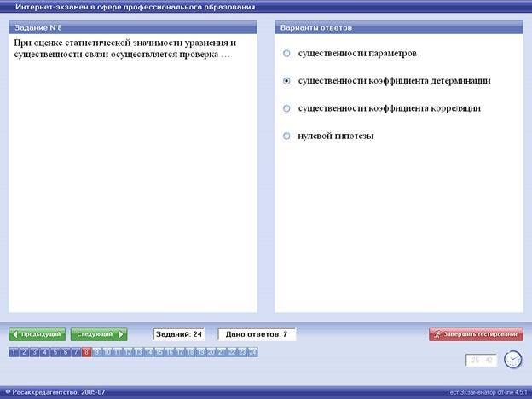The height and width of the screenshot is (399, 532).
Task: Jump to question 2 in navigator
Action: (x=25, y=352)
